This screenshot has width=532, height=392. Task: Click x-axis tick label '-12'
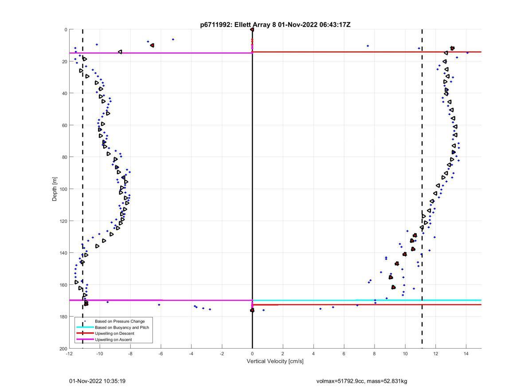pos(69,354)
